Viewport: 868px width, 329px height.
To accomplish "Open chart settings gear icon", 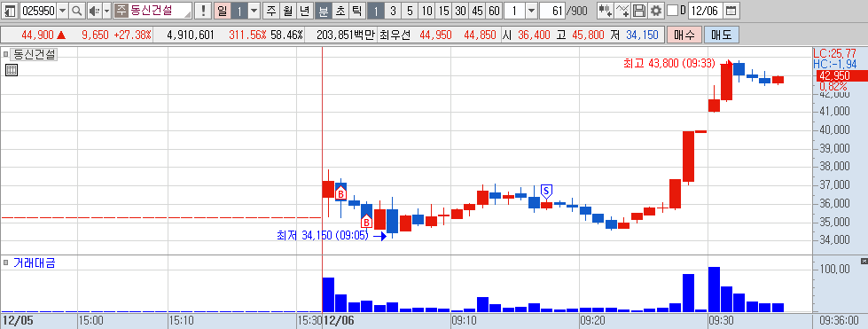I will pos(656,11).
